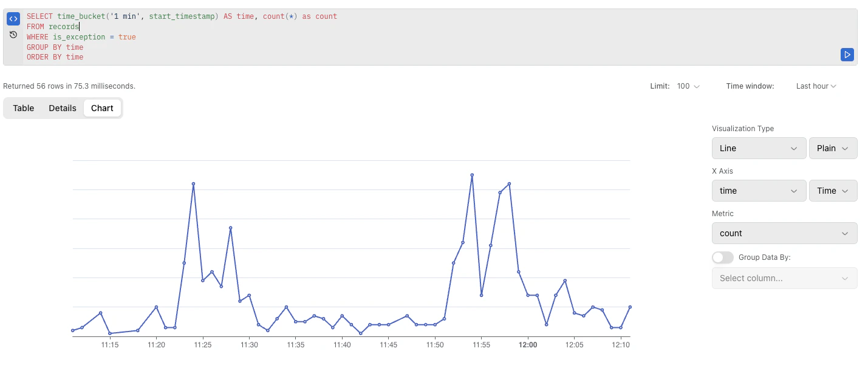Open the Last hour time window dropdown
Image resolution: width=868 pixels, height=388 pixels.
(x=816, y=86)
